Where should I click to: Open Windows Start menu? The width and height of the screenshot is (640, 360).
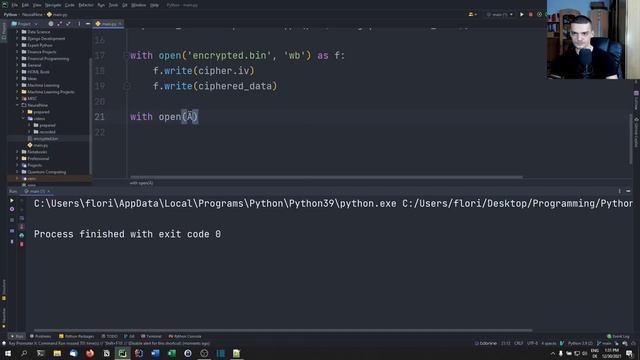[x=8, y=353]
